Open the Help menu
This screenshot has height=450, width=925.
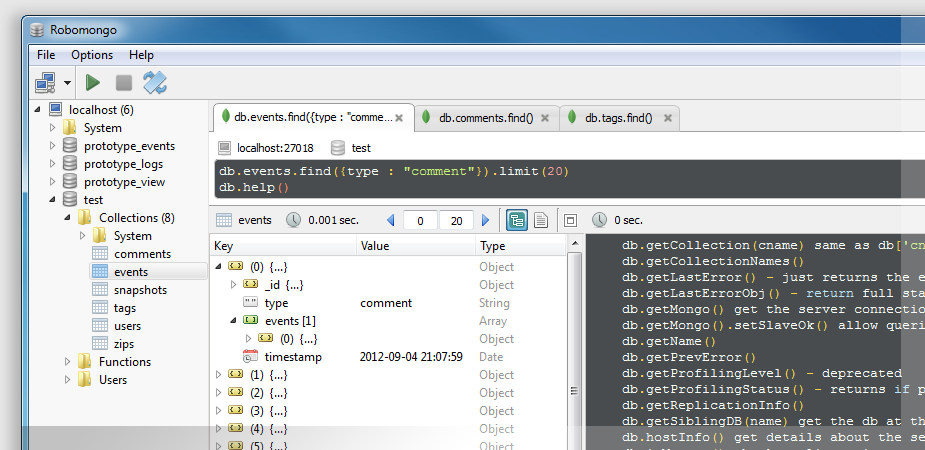pos(141,55)
